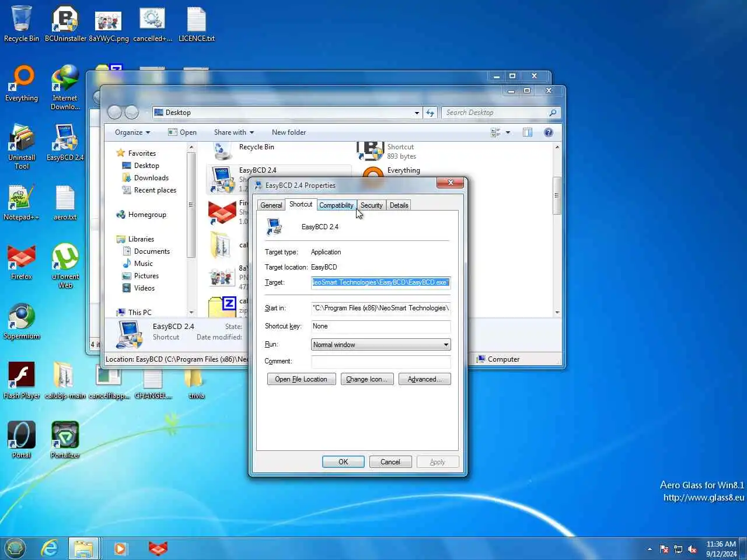The image size is (747, 560).
Task: Launch Supermium browser desktop shortcut
Action: click(22, 321)
